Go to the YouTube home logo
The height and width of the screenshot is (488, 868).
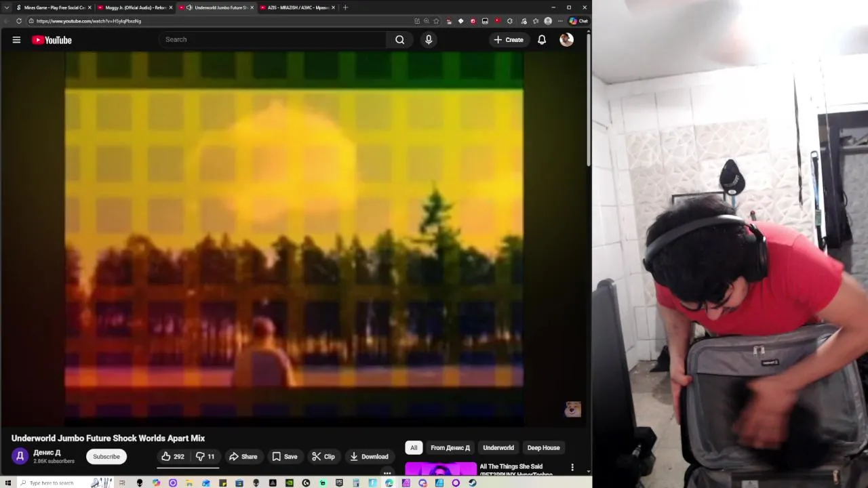pos(52,40)
